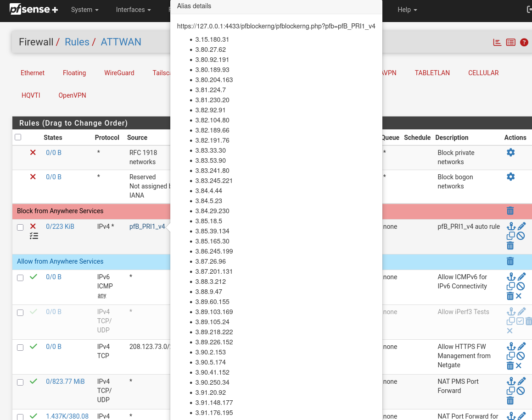
Task: Open settings gear for Block private networks
Action: click(510, 152)
